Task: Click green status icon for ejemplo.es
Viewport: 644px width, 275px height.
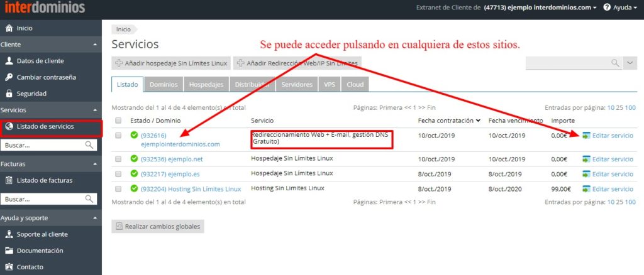Action: click(134, 173)
